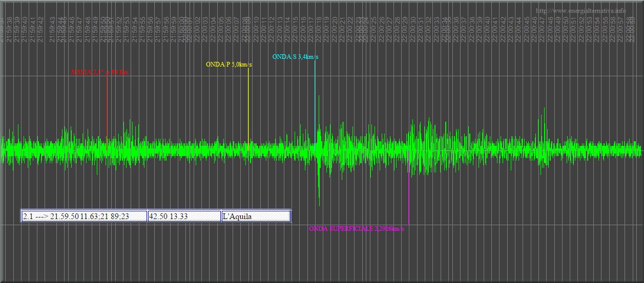This screenshot has height=283, width=644.
Task: Click the 21:59:38 time axis label
Action: click(x=10, y=29)
